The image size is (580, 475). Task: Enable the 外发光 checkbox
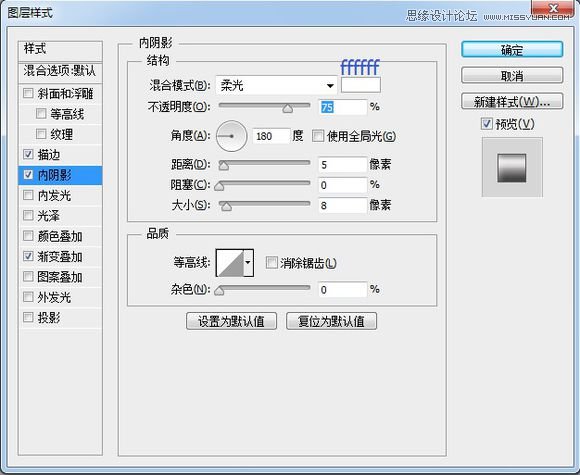click(28, 296)
